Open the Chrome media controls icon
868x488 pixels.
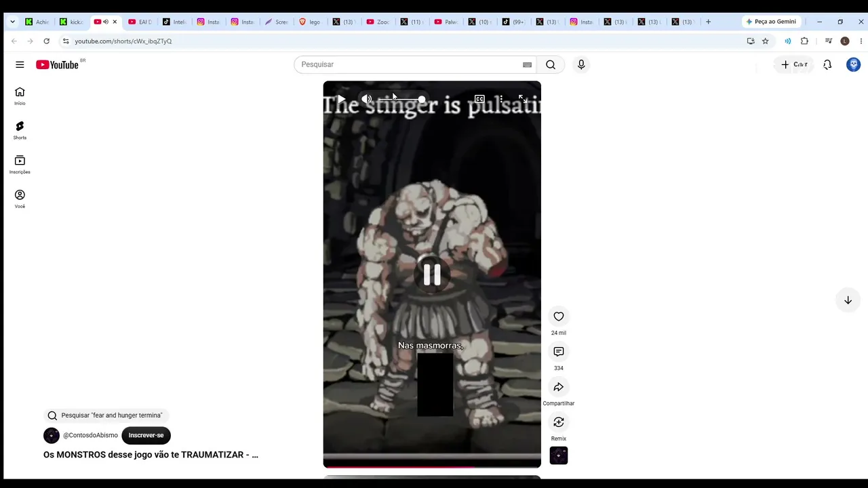[828, 41]
